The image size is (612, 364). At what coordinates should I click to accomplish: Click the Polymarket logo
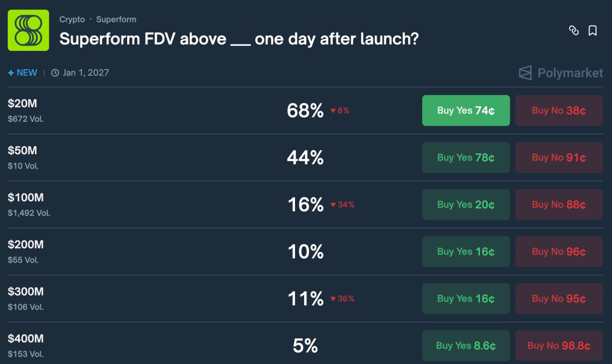tap(561, 73)
